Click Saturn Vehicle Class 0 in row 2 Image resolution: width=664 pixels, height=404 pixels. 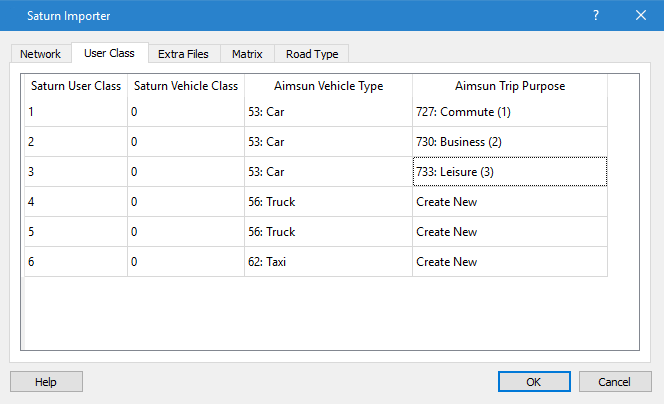click(x=186, y=142)
